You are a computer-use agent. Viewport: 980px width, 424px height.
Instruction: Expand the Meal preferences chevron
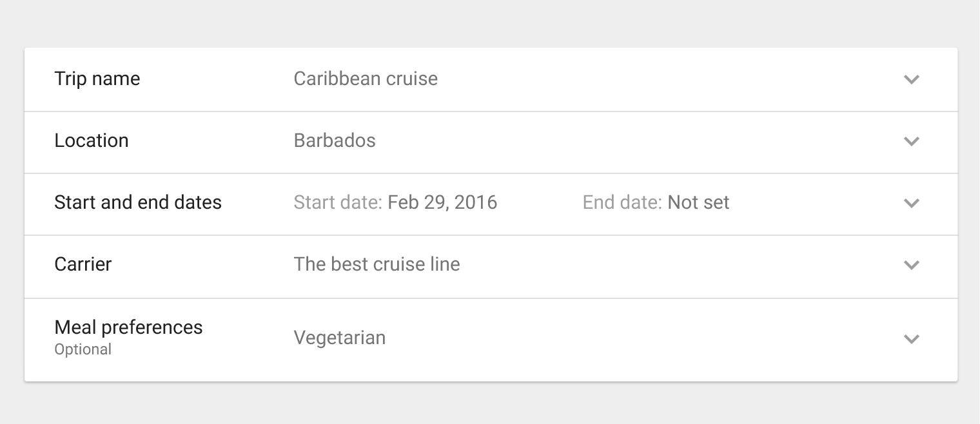point(911,339)
